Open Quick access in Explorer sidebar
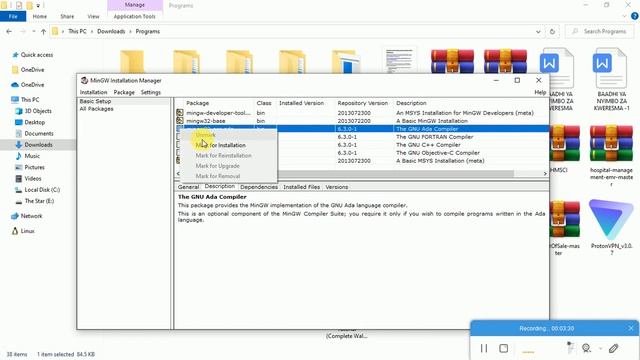 pyautogui.click(x=37, y=55)
